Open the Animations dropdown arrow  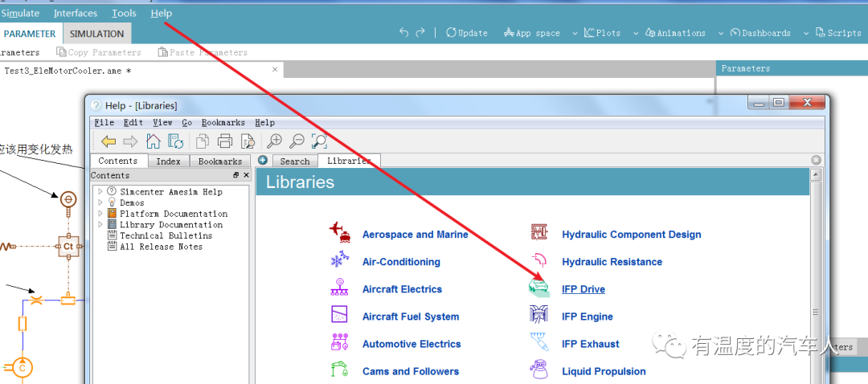click(721, 33)
